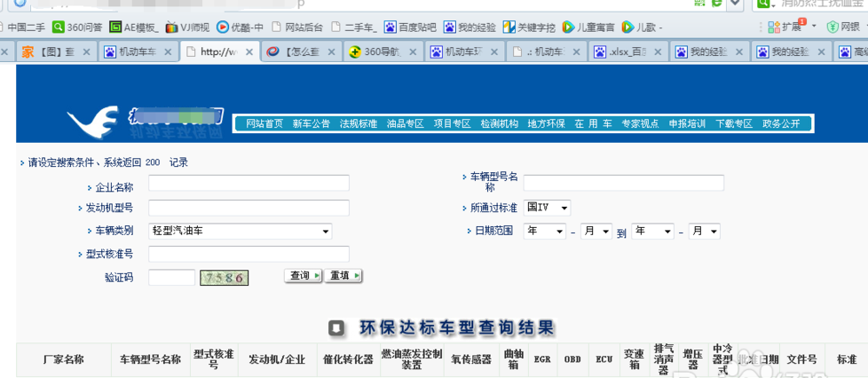
Task: Open the 网银 online banking button
Action: click(843, 27)
